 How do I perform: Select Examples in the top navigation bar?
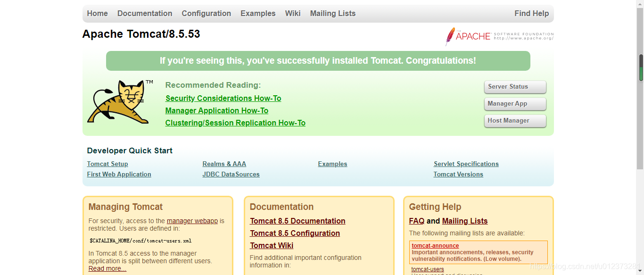(x=258, y=13)
